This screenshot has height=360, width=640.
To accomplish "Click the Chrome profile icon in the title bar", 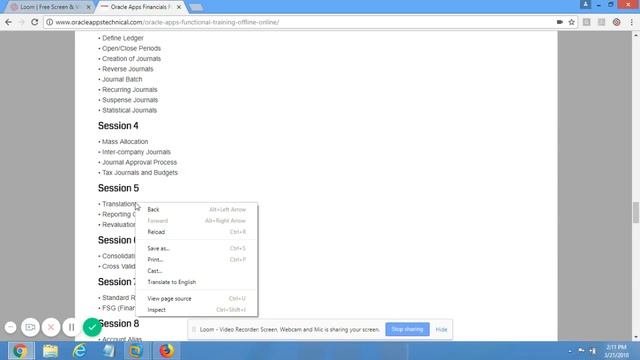I will (x=585, y=4).
